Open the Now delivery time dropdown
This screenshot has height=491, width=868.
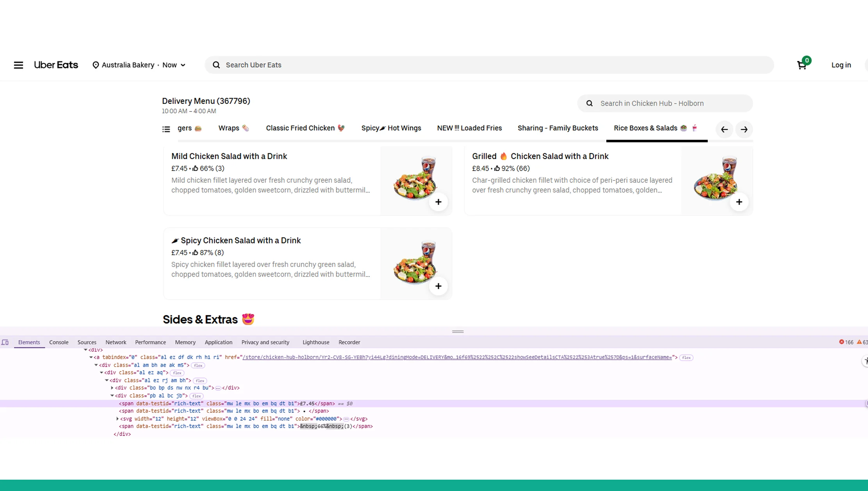[174, 65]
